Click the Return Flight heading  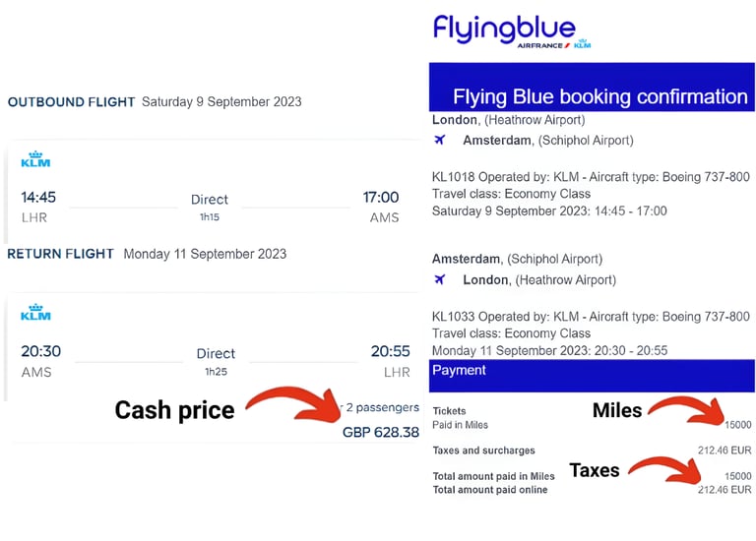pos(61,254)
